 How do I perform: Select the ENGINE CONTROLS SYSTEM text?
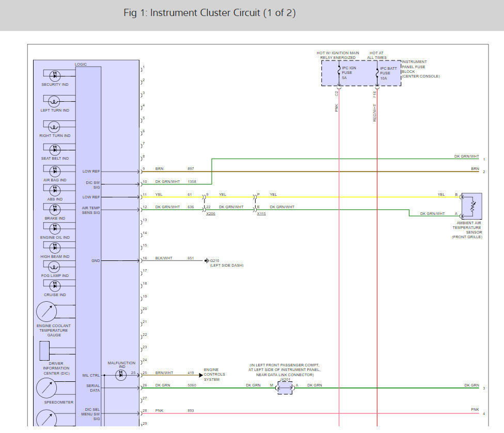(214, 375)
